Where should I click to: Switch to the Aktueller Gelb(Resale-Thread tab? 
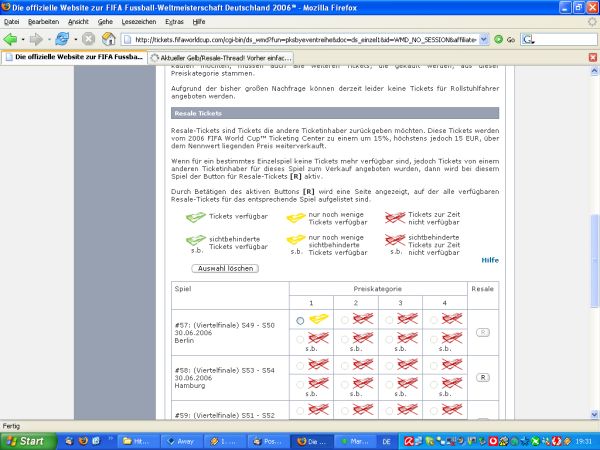220,58
